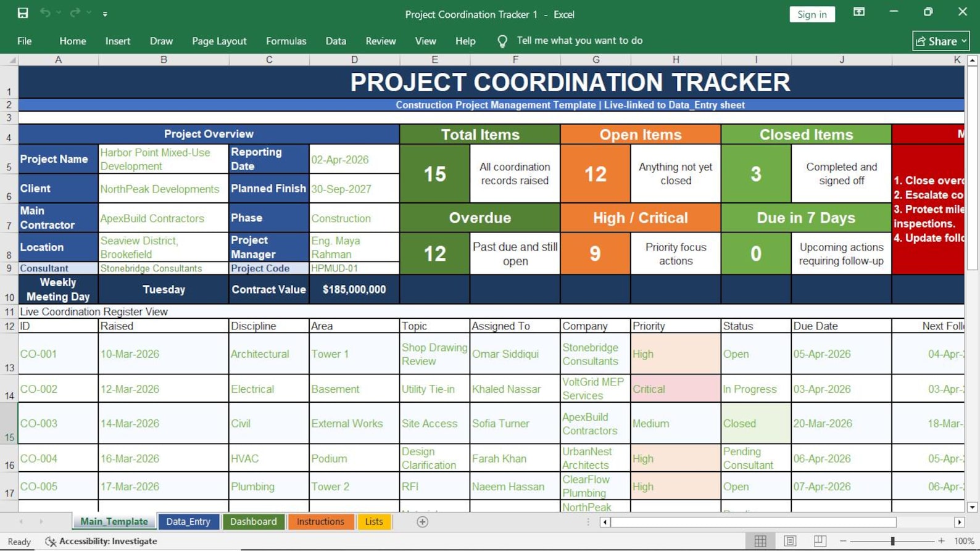Select the Total Items count 15 cell

pyautogui.click(x=434, y=174)
